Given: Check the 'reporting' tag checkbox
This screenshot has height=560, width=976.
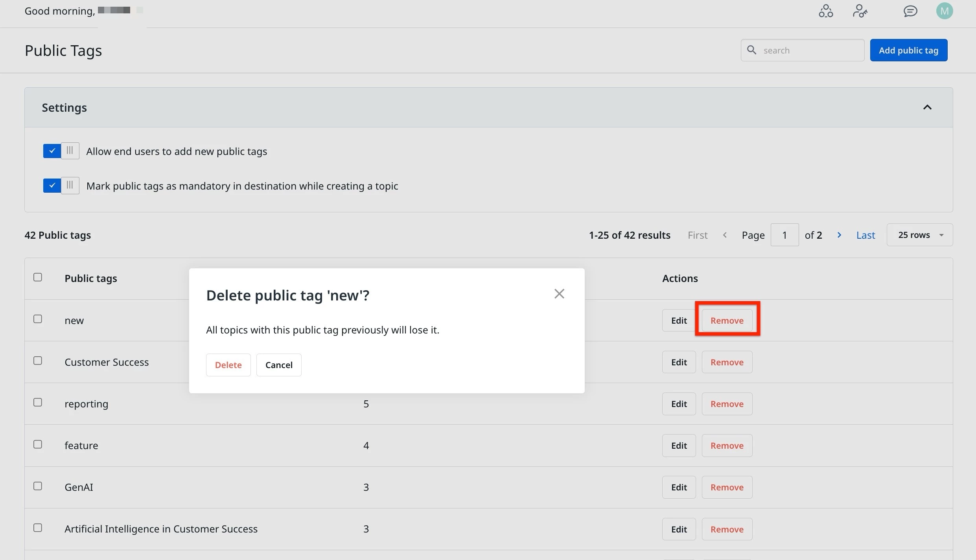Looking at the screenshot, I should point(38,402).
